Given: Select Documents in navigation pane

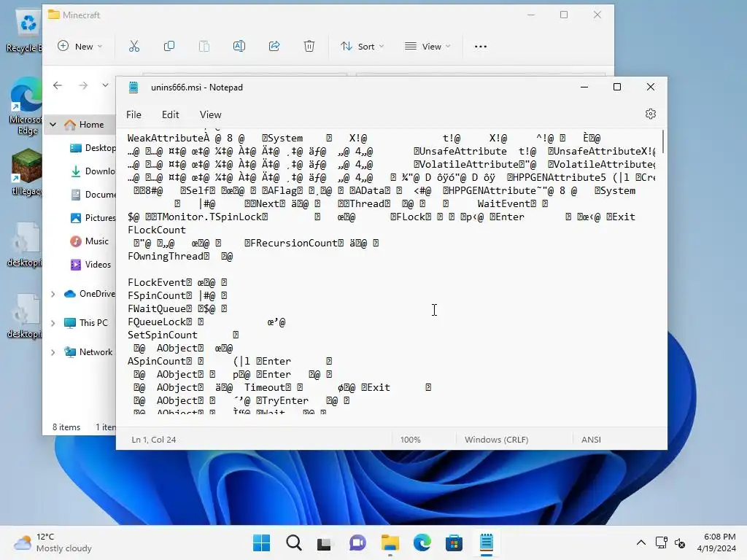Looking at the screenshot, I should [x=93, y=195].
